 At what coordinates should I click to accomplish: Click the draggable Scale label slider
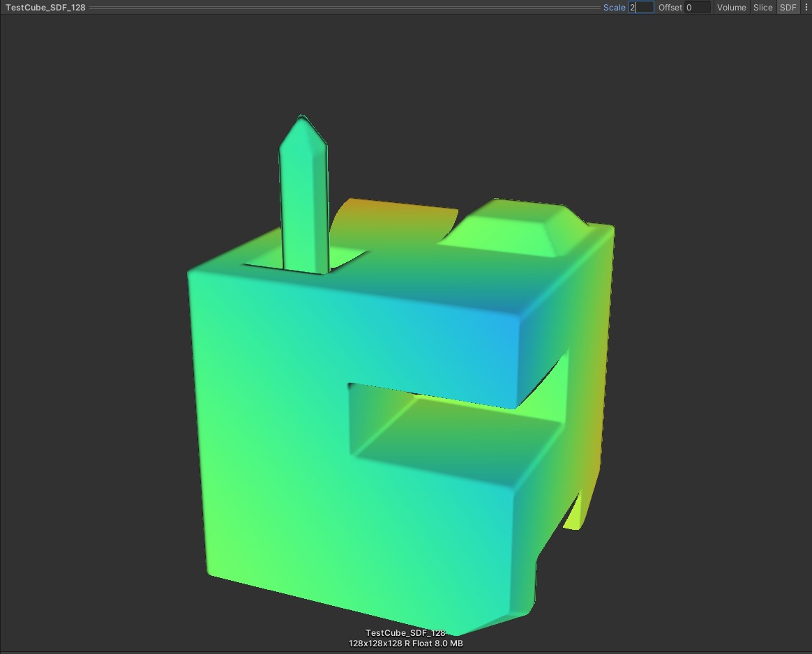click(x=614, y=7)
